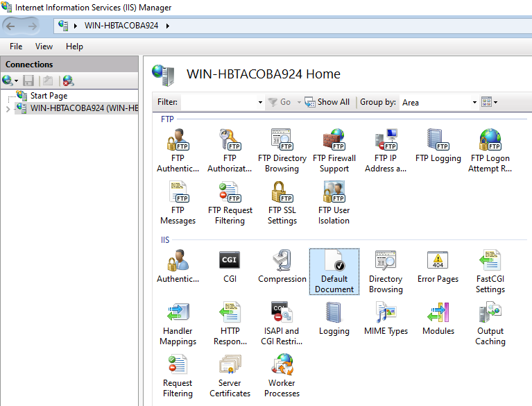
Task: Open FTP Directory Browsing feature
Action: [x=282, y=151]
